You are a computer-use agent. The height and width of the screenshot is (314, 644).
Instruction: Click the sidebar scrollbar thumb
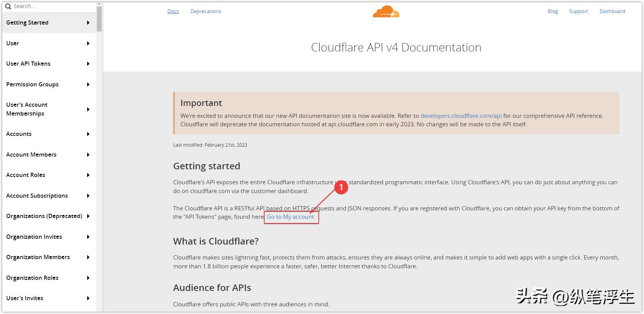99,19
